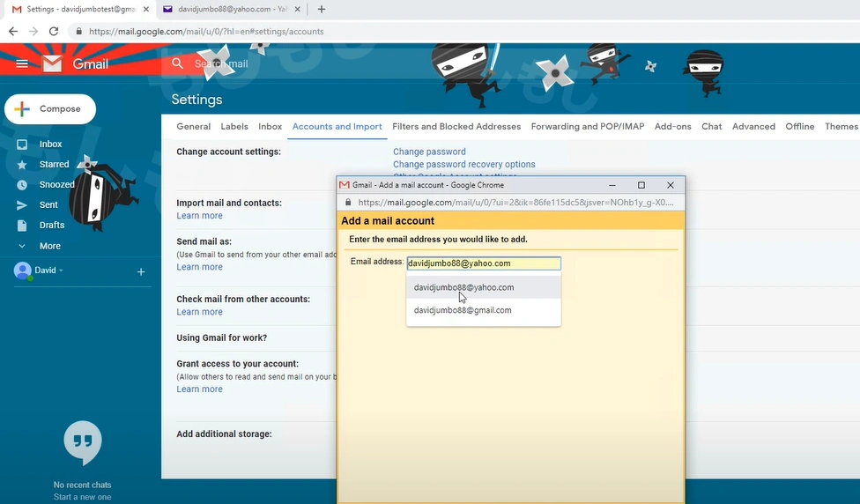Click the plus icon to start new chat
The image size is (860, 504).
(x=141, y=271)
